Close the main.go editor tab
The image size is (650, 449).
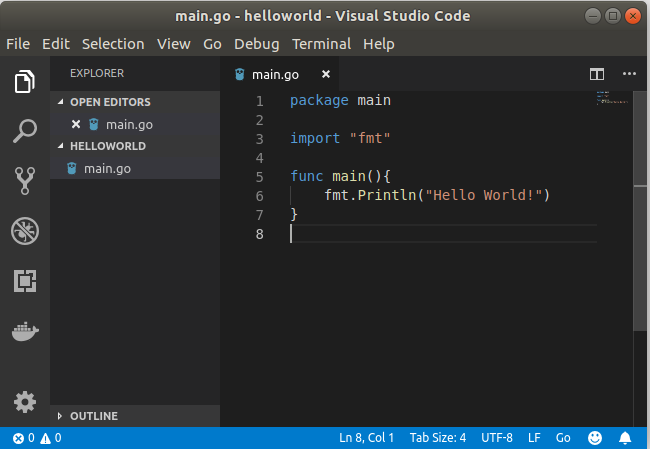[x=326, y=74]
